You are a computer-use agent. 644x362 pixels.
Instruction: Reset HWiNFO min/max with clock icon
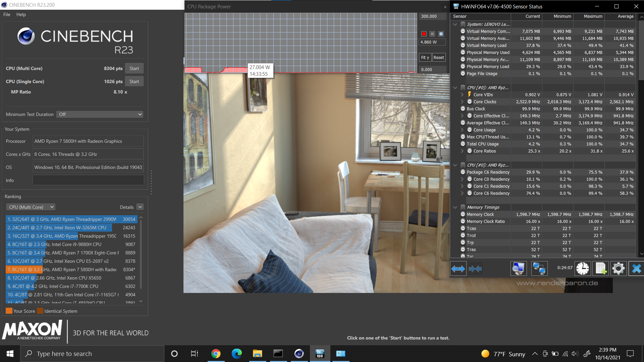[583, 268]
